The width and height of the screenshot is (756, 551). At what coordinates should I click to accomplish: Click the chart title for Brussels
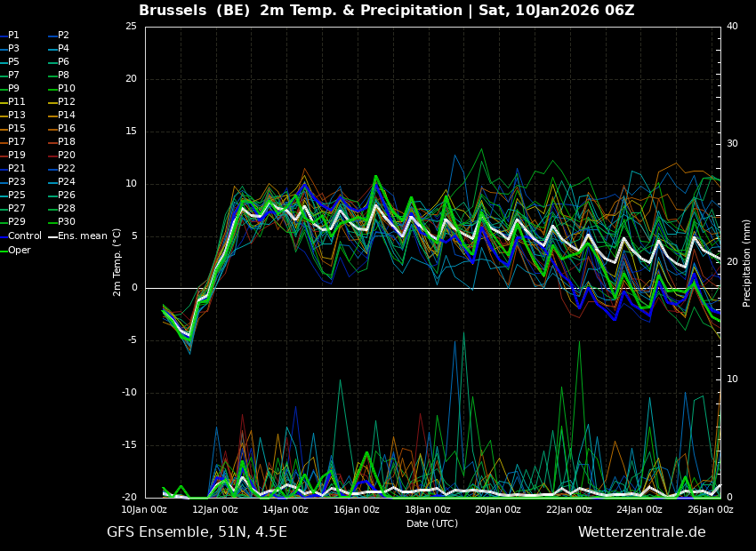pos(386,11)
